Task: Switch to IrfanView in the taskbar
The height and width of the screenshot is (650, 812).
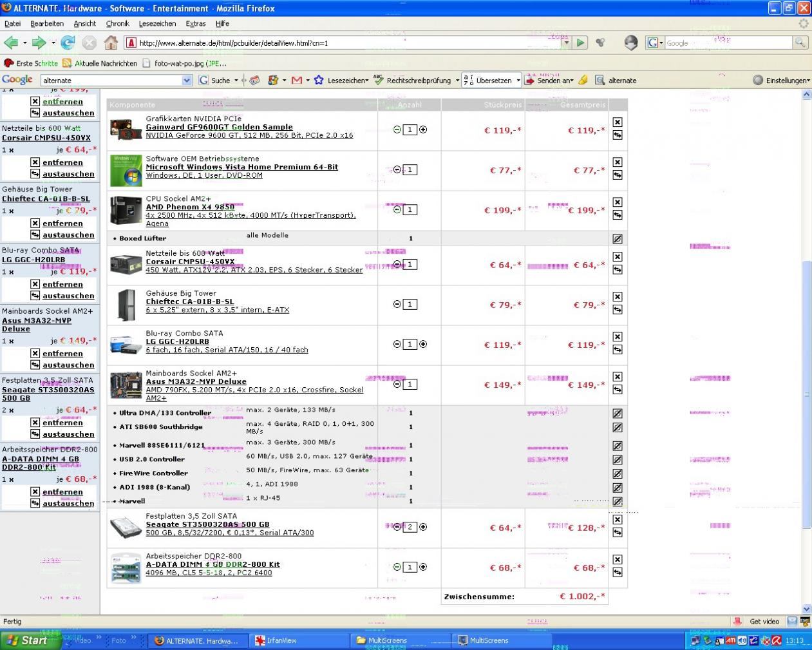Action: click(x=299, y=640)
